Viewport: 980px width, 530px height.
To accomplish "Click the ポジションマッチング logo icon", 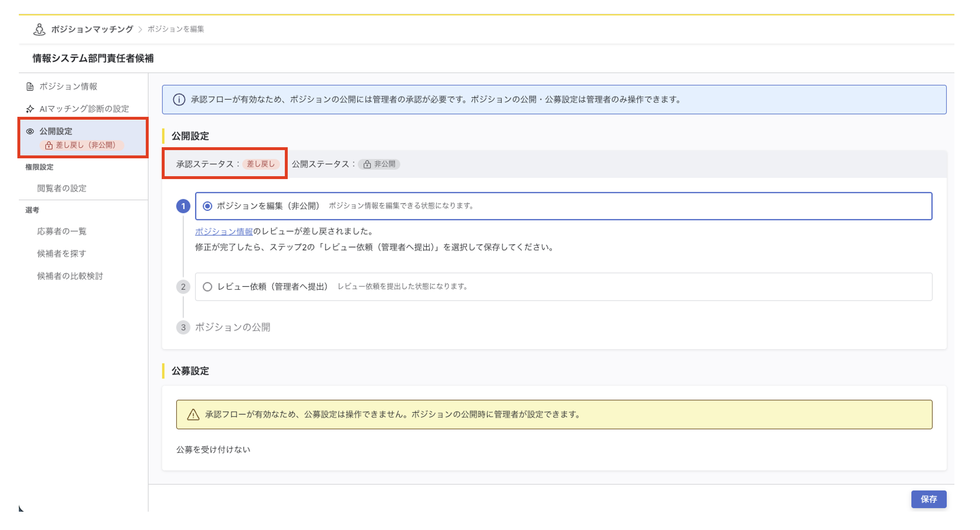I will click(x=39, y=29).
